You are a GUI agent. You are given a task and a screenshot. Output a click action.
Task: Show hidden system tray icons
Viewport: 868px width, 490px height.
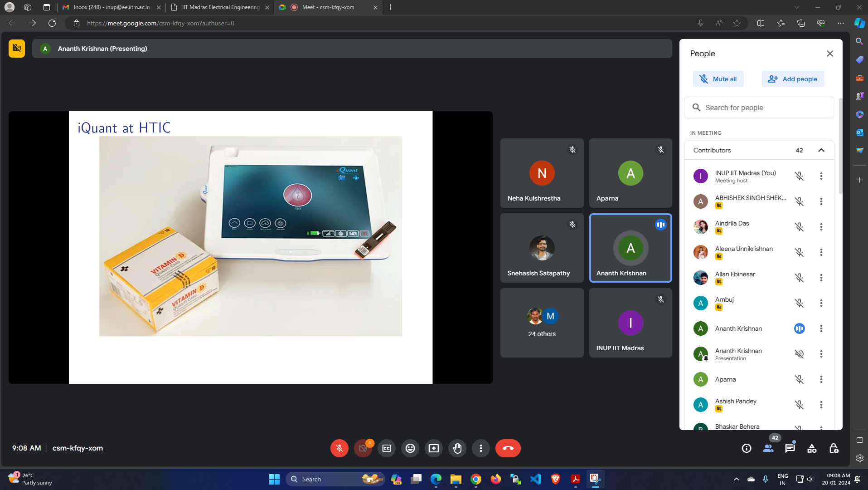[737, 479]
